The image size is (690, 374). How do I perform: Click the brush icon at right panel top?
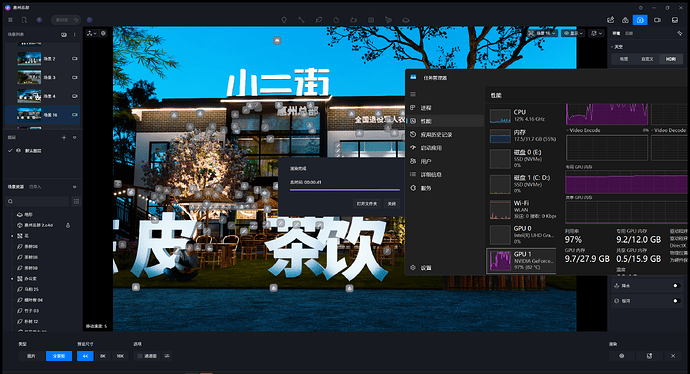[679, 33]
